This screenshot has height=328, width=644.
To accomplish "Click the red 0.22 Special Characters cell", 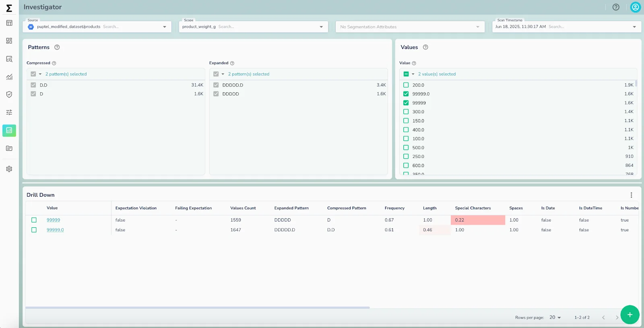I will 478,220.
